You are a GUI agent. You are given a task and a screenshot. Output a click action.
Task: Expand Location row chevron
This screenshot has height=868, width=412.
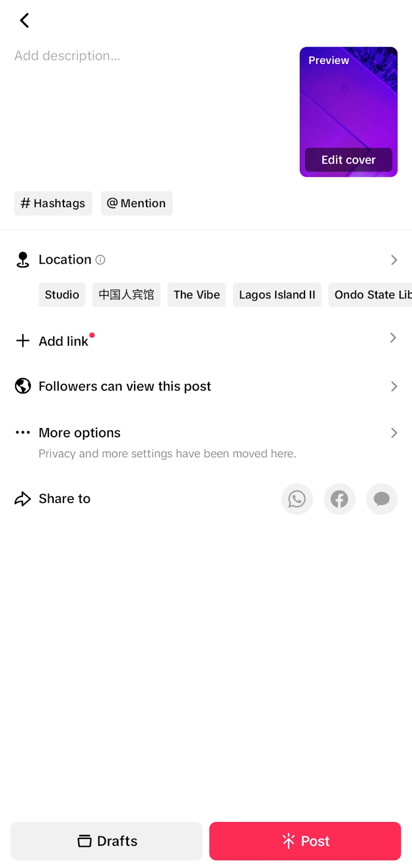(394, 260)
